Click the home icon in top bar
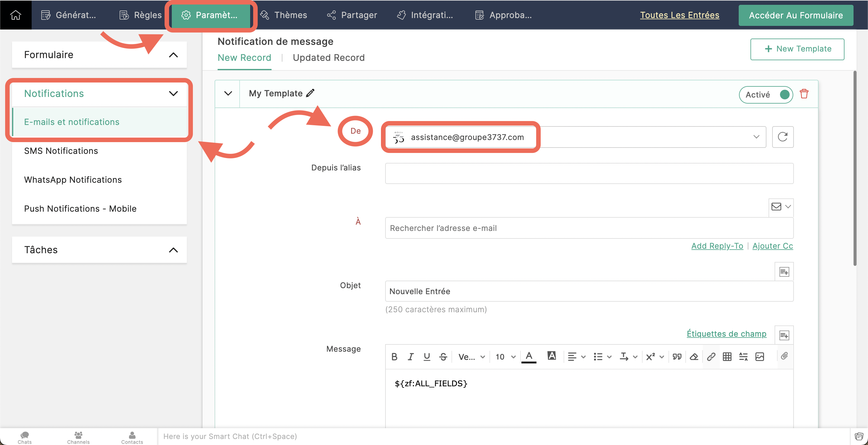Screen dimensions: 868x445 click(15, 15)
